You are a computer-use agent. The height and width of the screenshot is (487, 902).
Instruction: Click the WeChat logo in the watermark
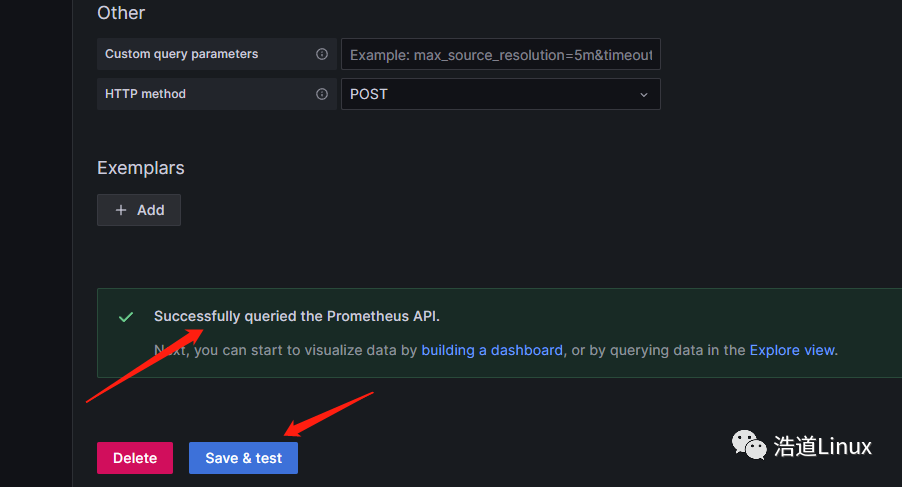(x=749, y=443)
